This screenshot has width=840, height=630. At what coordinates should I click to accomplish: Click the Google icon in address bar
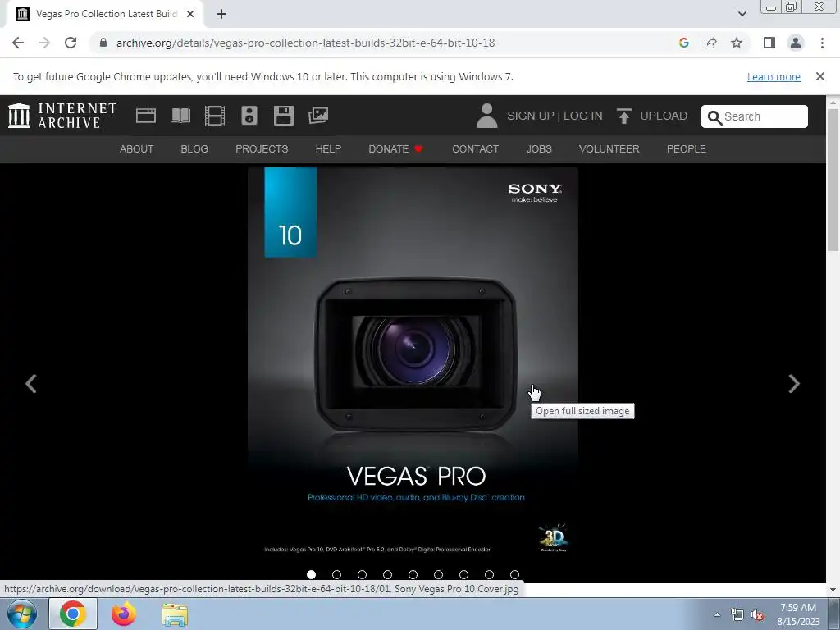(683, 43)
